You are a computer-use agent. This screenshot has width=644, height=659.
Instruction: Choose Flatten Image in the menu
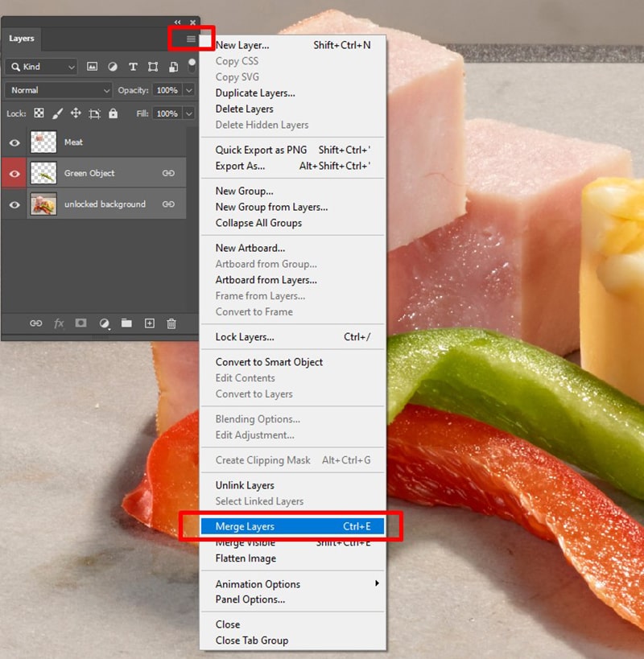coord(245,558)
